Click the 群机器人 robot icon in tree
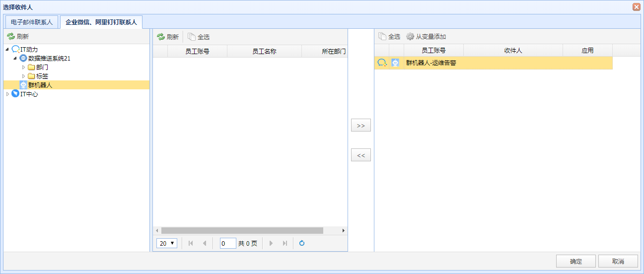The width and height of the screenshot is (644, 274). [23, 85]
